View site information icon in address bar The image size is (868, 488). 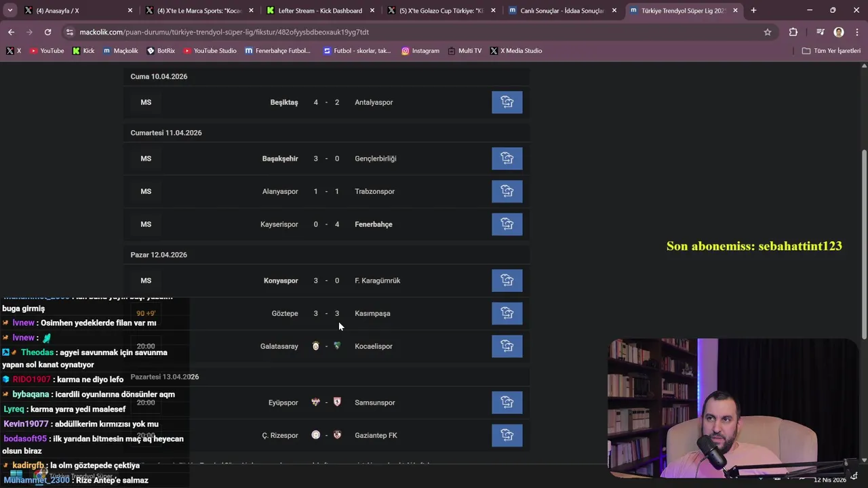click(x=69, y=32)
